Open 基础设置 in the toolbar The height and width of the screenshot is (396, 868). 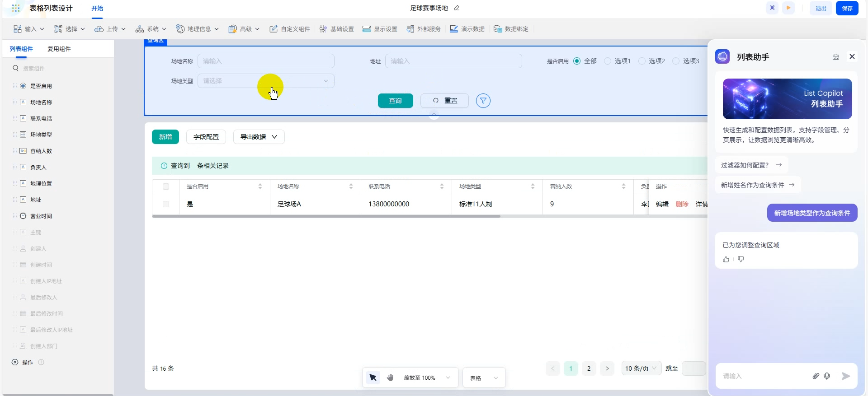[337, 29]
